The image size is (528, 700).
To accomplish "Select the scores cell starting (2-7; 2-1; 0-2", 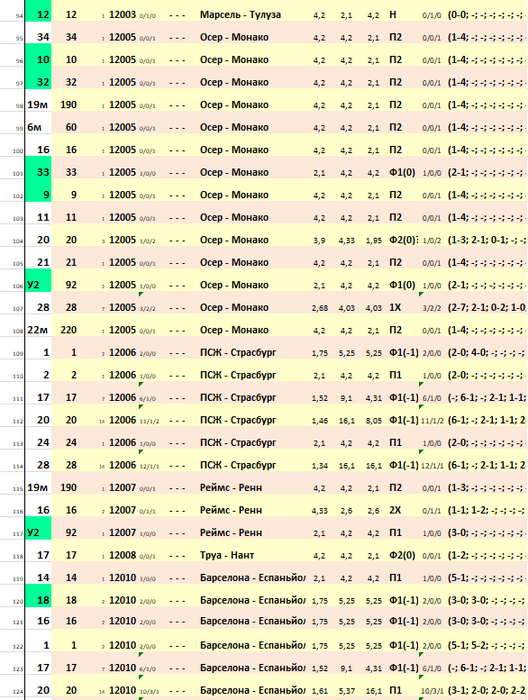I will 487,308.
